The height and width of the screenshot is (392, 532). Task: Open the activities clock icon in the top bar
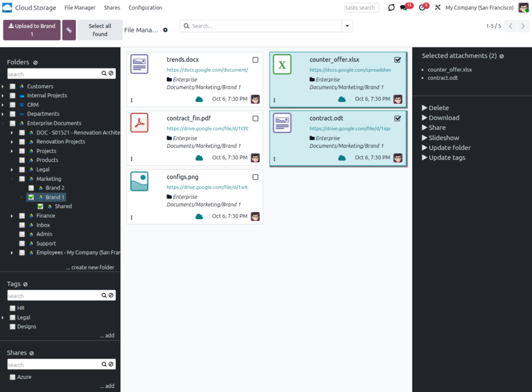coord(422,8)
